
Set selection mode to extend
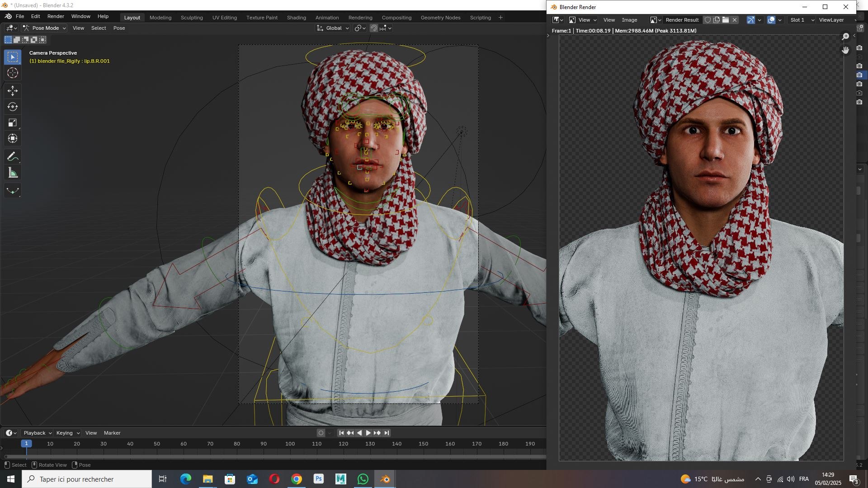click(17, 40)
